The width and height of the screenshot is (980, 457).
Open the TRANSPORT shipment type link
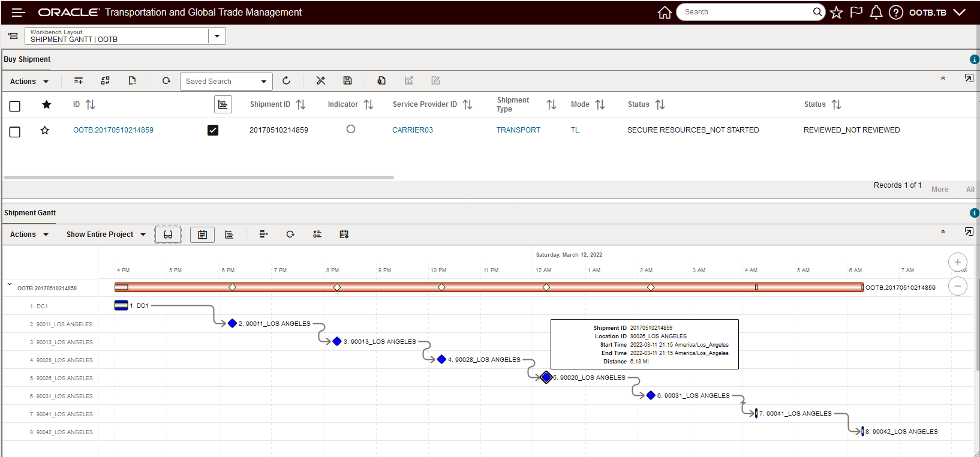click(518, 130)
